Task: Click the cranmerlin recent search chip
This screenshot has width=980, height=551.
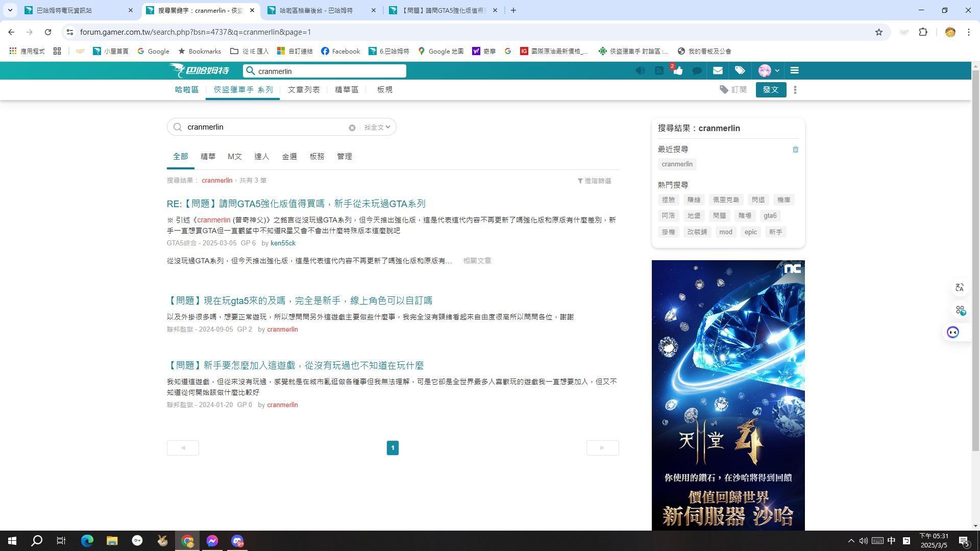Action: [x=677, y=164]
